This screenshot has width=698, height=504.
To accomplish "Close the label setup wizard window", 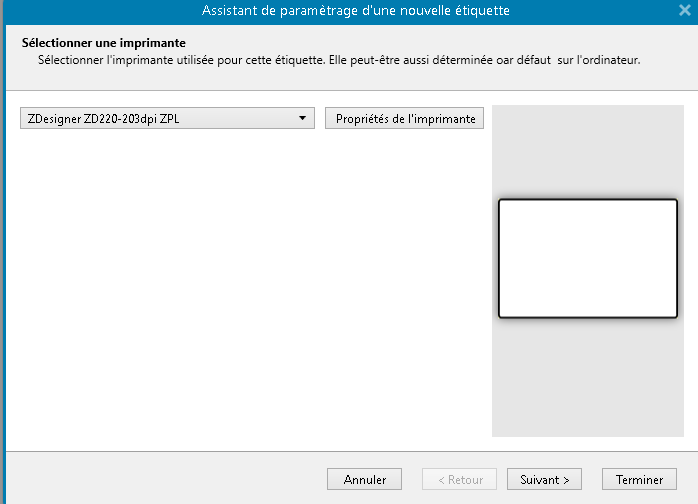I will click(684, 10).
